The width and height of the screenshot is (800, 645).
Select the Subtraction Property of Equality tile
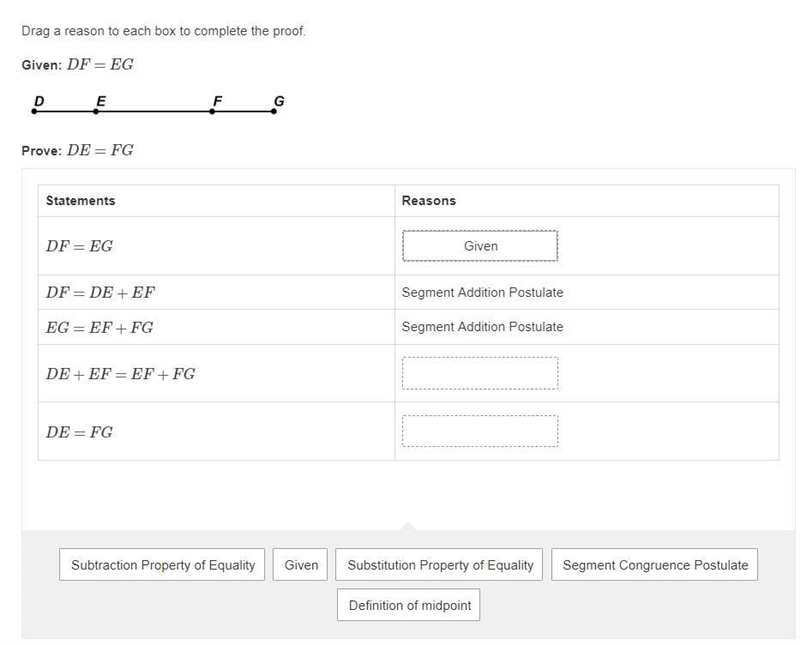pyautogui.click(x=162, y=564)
